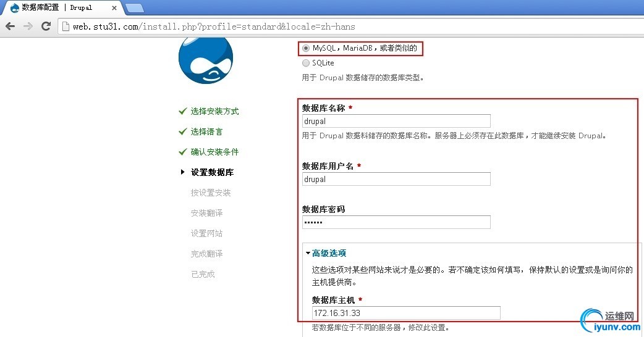This screenshot has width=644, height=337.
Task: Select the 数据库配置 | Drupal tab
Action: [62, 8]
